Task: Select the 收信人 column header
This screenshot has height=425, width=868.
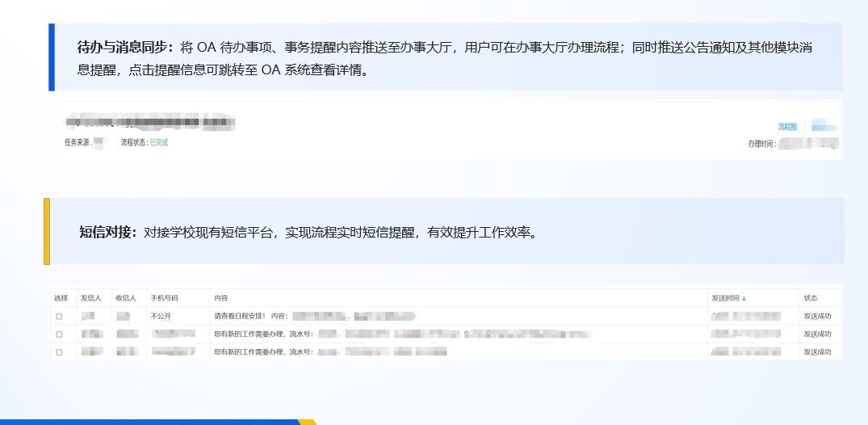Action: (124, 298)
